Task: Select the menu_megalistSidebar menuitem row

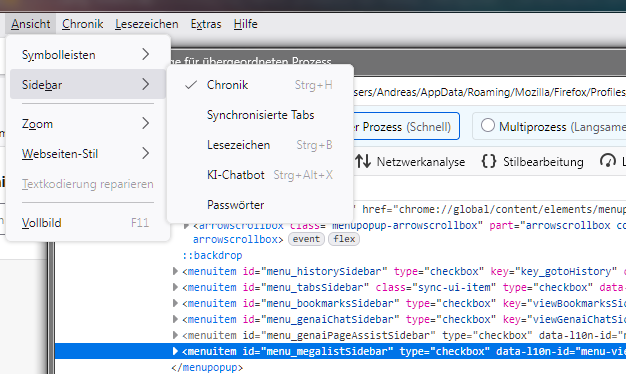Action: (340, 351)
